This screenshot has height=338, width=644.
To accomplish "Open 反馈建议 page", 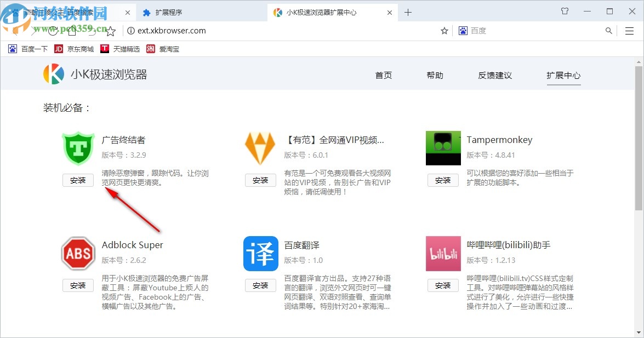I will click(494, 75).
